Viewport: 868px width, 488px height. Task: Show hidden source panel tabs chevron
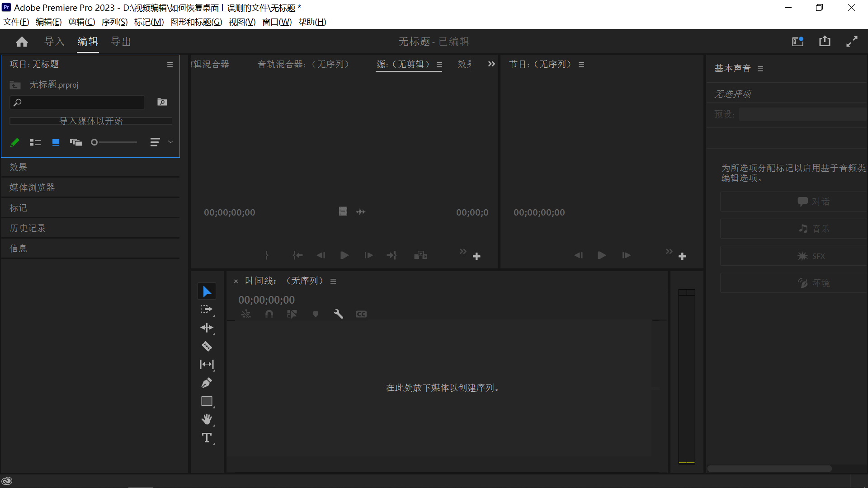(x=491, y=64)
